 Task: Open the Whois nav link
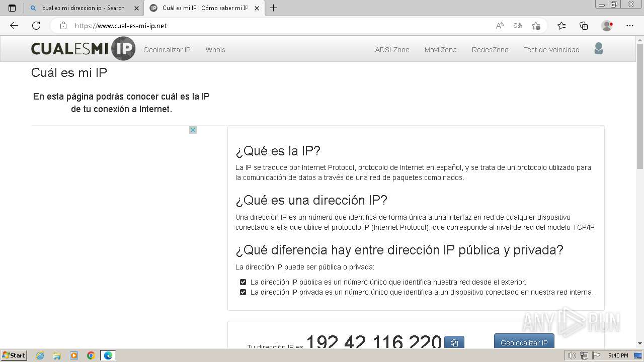(215, 50)
